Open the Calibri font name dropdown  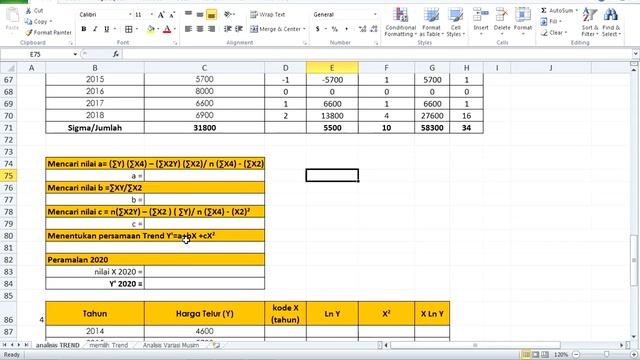click(130, 15)
